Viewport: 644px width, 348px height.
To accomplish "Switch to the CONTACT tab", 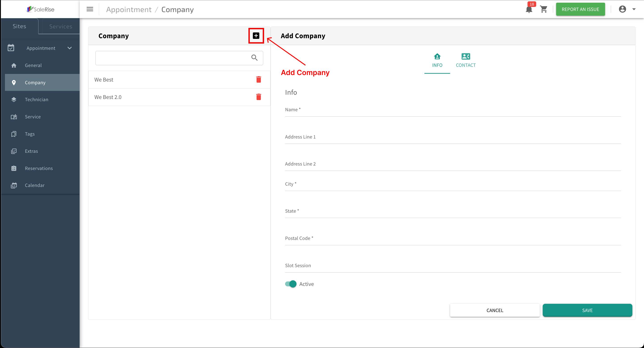I will [466, 60].
